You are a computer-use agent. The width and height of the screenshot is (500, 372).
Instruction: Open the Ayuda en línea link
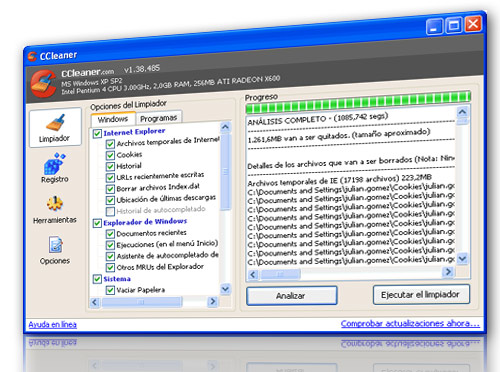click(x=52, y=324)
